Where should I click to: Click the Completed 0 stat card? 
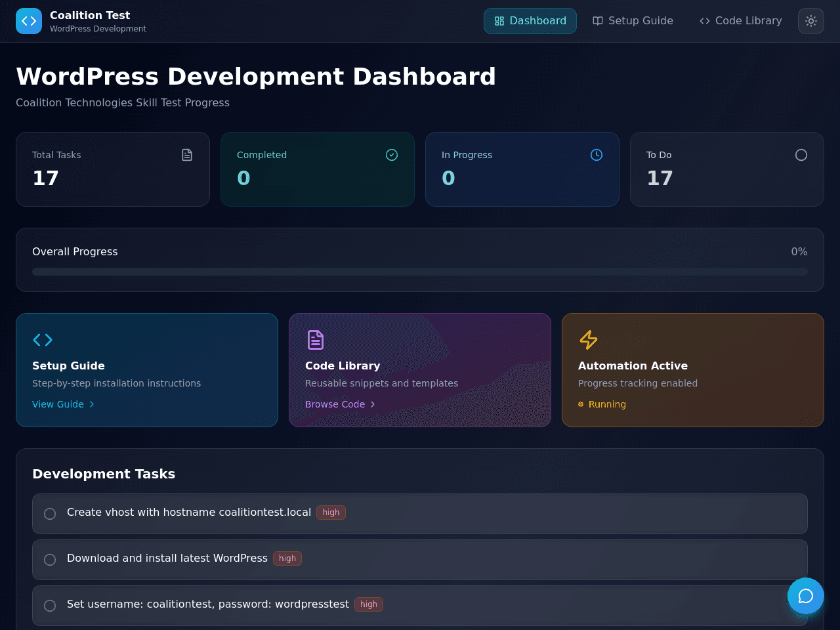point(318,169)
